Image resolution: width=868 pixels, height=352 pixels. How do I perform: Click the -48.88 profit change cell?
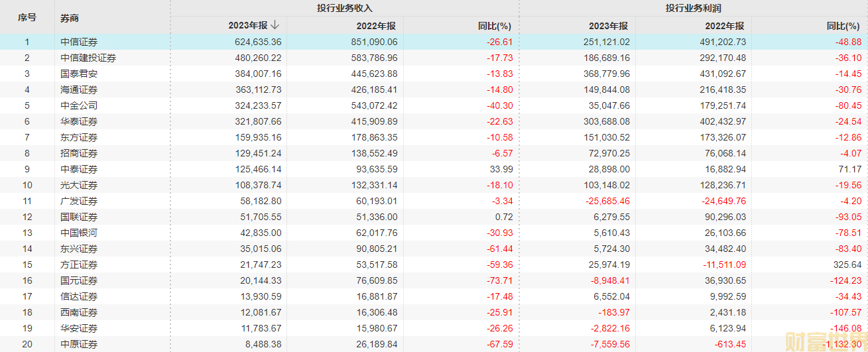[849, 42]
